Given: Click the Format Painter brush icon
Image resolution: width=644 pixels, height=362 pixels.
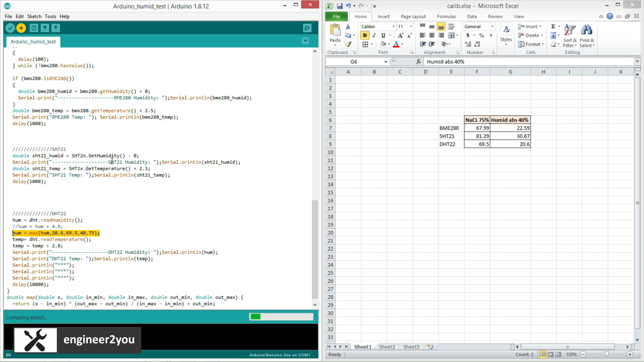Looking at the screenshot, I should [348, 44].
